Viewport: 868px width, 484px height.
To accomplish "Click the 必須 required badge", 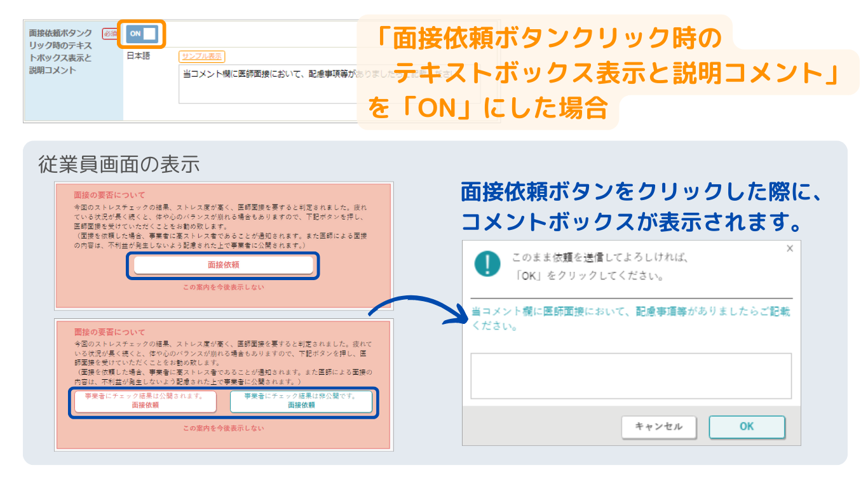I will 110,34.
